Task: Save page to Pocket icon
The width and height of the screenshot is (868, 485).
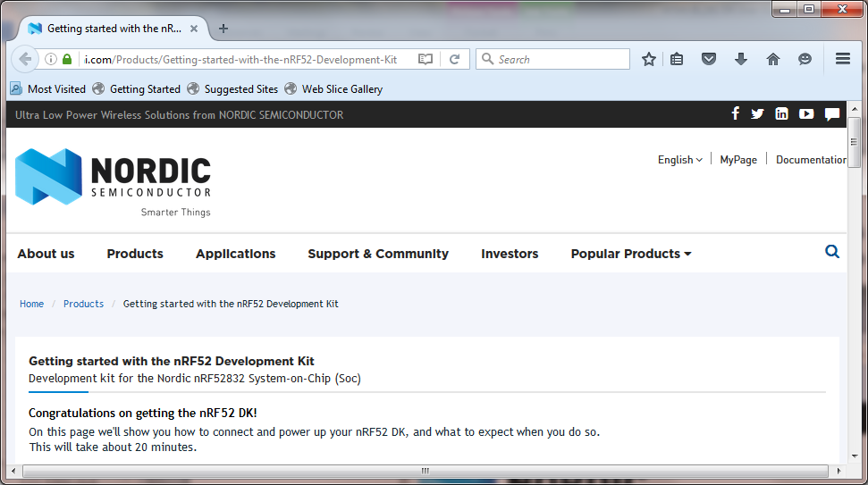Action: [708, 59]
